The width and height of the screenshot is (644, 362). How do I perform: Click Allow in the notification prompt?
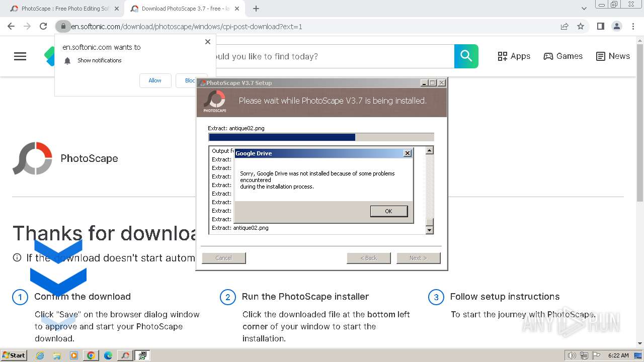pos(155,80)
